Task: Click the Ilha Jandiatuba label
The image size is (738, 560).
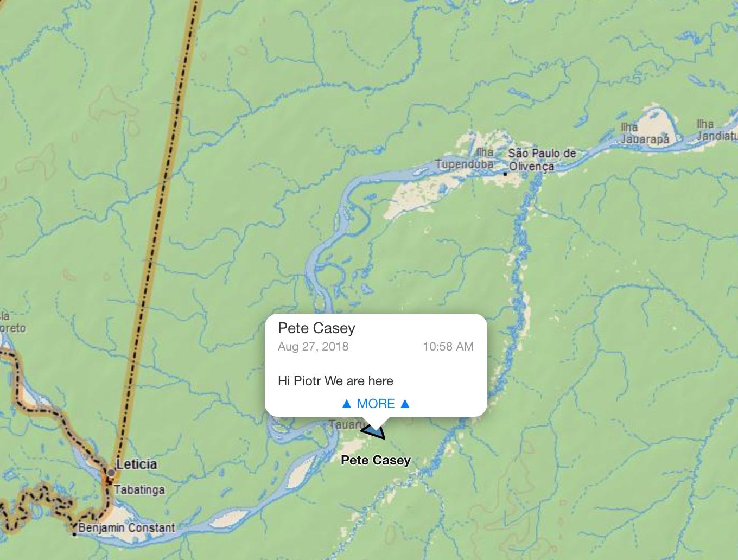Action: tap(717, 130)
